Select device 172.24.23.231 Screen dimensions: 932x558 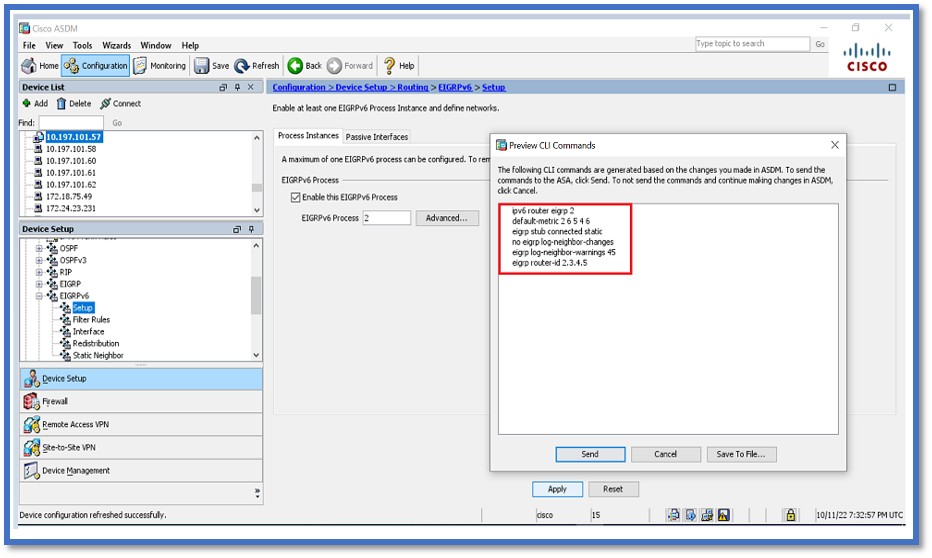pos(71,209)
